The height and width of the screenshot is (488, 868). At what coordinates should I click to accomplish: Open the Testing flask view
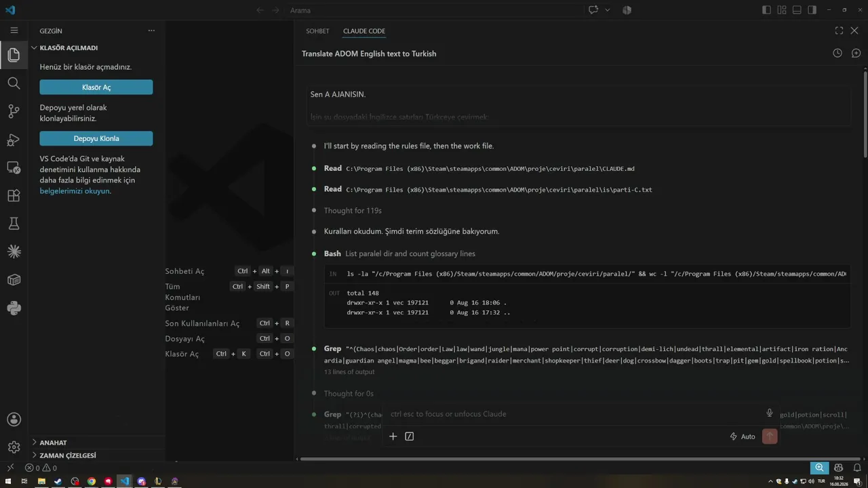point(14,224)
